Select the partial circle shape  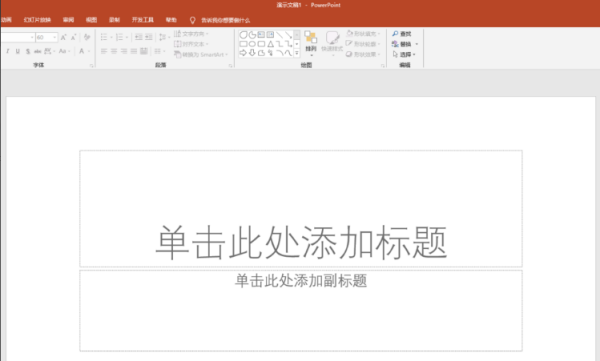tap(252, 35)
